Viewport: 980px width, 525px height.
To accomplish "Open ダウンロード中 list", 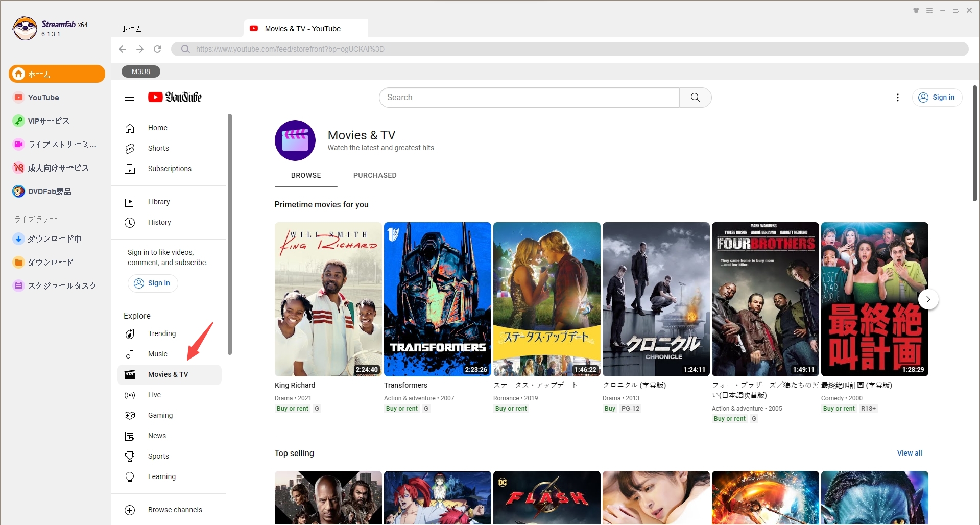I will click(57, 238).
